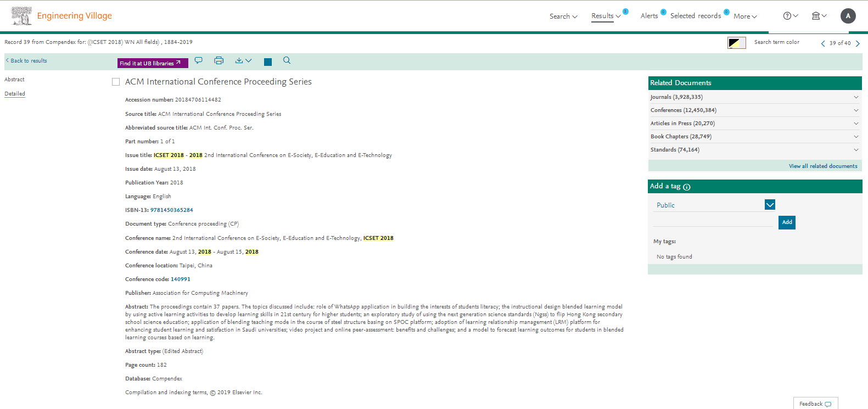Expand the Articles in Press row
Image resolution: width=868 pixels, height=409 pixels.
pos(755,124)
